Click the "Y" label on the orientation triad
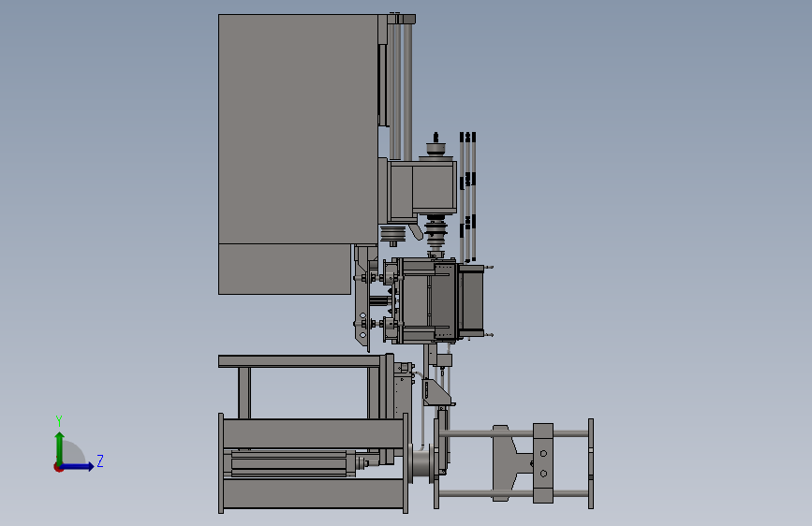Viewport: 812px width, 526px height. [x=59, y=421]
